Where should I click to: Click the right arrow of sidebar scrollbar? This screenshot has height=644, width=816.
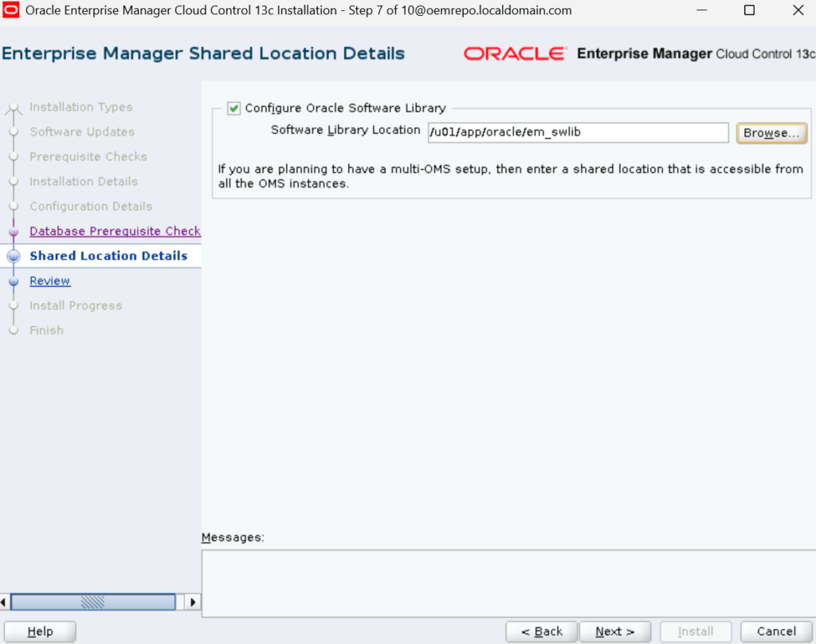point(193,602)
